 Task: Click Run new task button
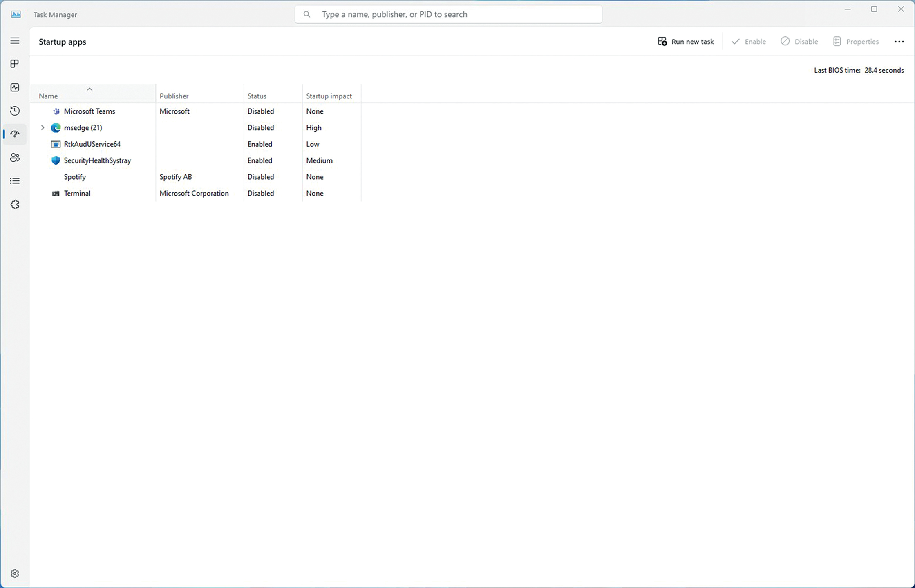(686, 42)
